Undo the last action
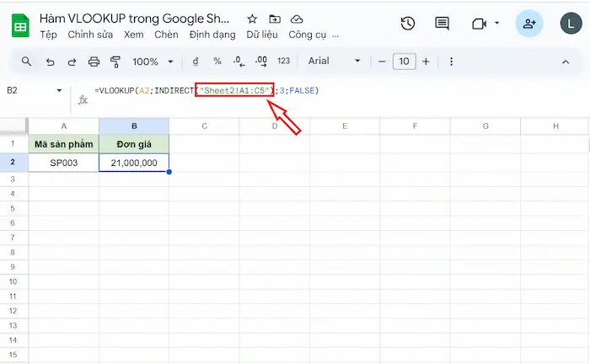The image size is (590, 364). (50, 62)
